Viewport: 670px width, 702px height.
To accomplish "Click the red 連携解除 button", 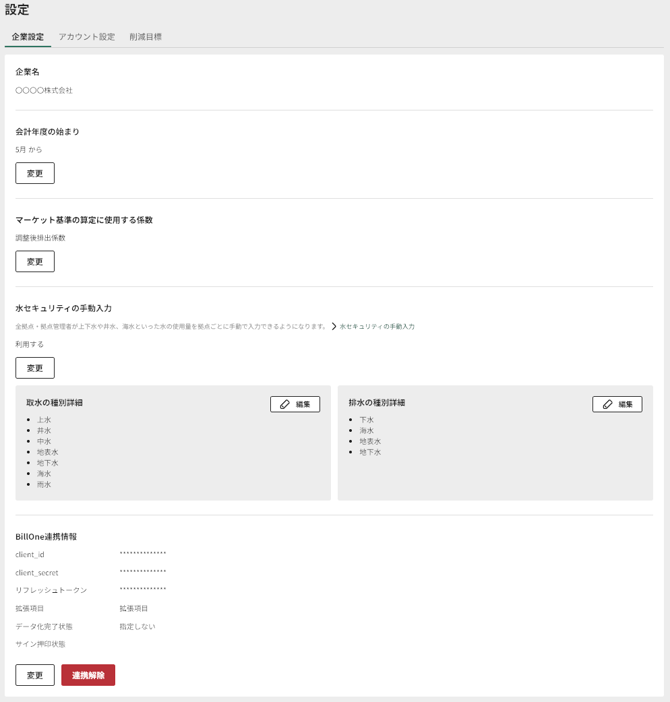I will click(88, 675).
